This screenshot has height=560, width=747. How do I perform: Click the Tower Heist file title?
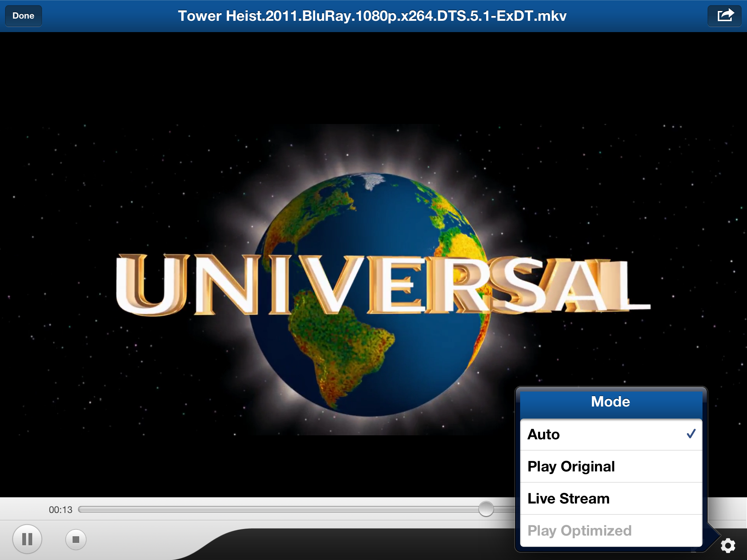(372, 16)
